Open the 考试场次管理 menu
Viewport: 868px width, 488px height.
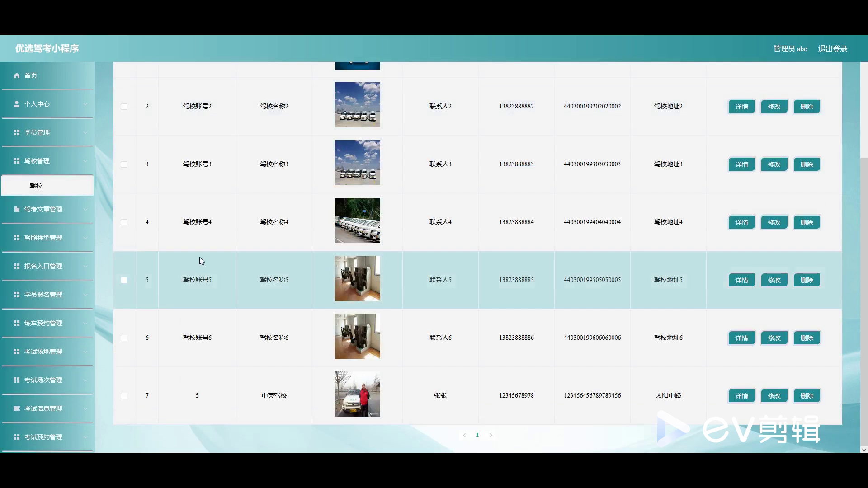pos(47,380)
